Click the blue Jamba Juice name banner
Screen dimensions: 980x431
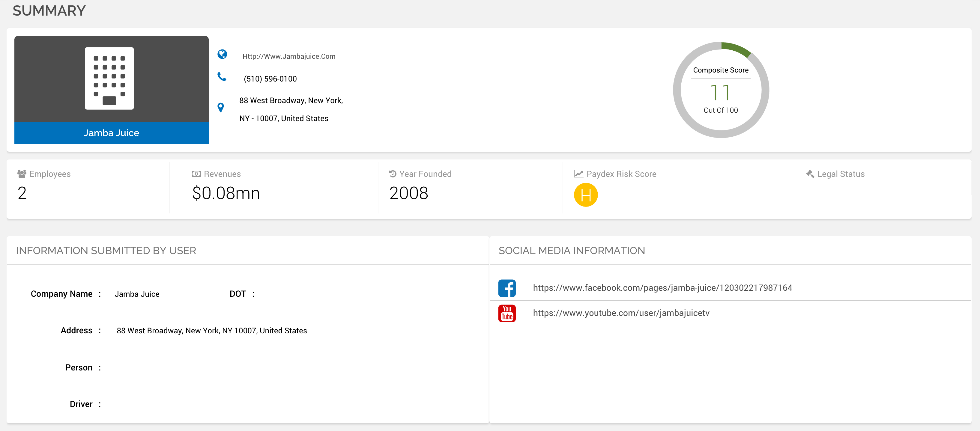(x=112, y=133)
